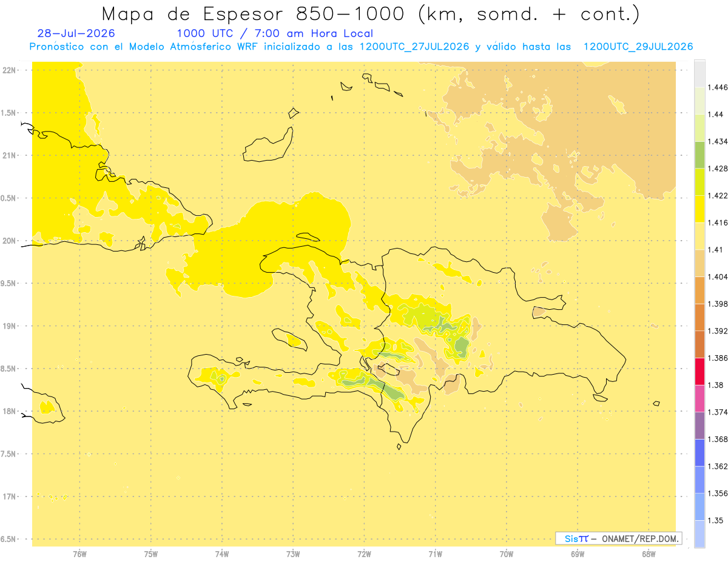Click the '1.404' color scale label
Viewport: 728px width, 562px height.
[718, 276]
